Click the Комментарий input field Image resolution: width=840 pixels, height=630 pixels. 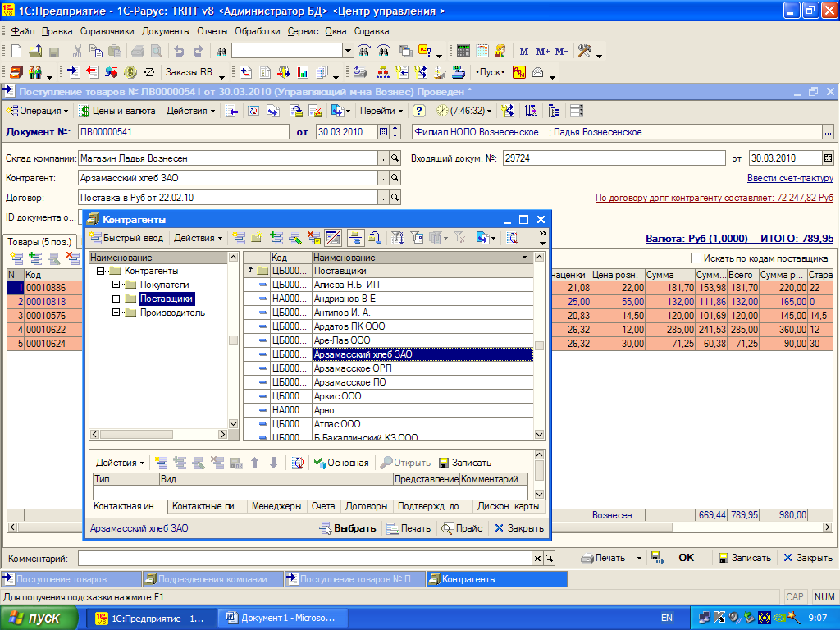(305, 558)
